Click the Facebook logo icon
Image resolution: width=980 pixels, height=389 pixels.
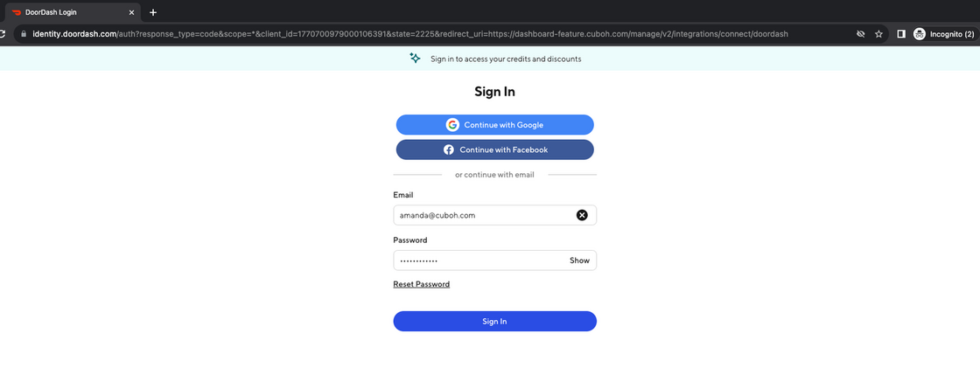coord(449,149)
